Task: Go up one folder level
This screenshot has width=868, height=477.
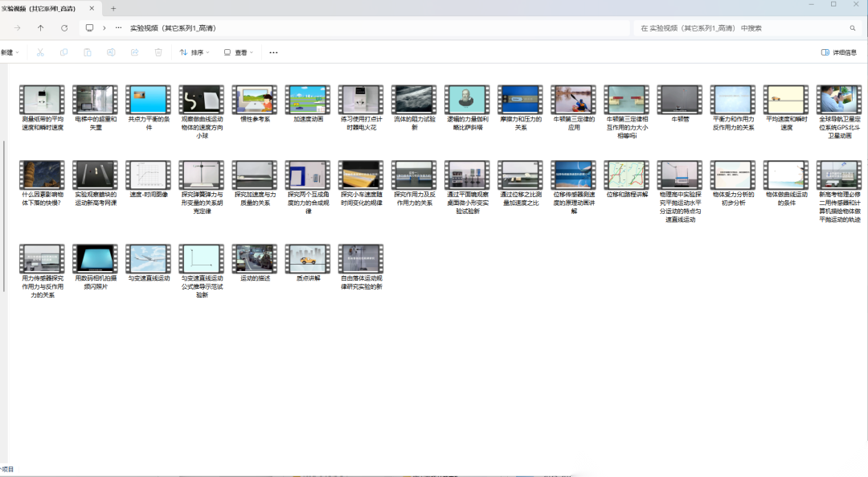Action: 41,27
